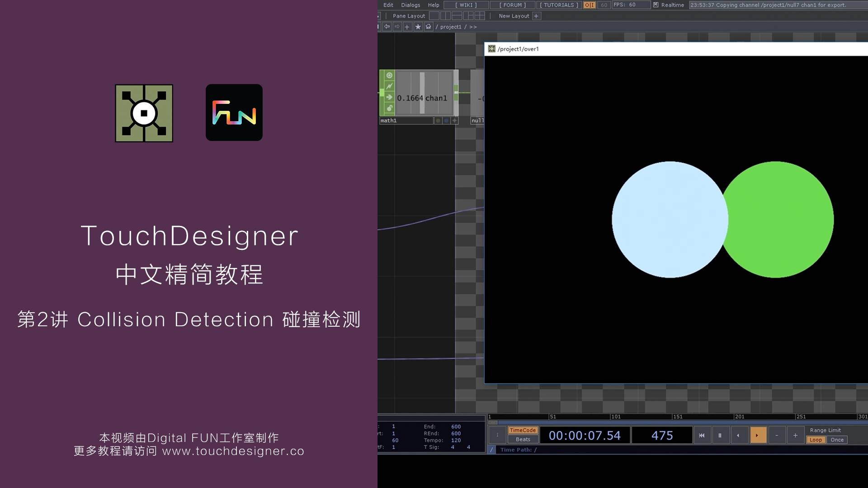Viewport: 868px width, 488px height.
Task: Click the slash icon beside Time Path
Action: 492,450
